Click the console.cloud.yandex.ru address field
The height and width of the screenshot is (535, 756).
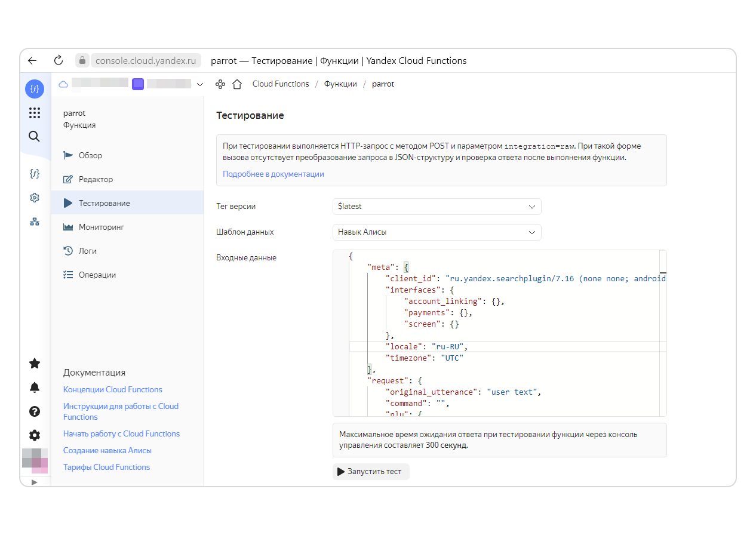coord(146,60)
